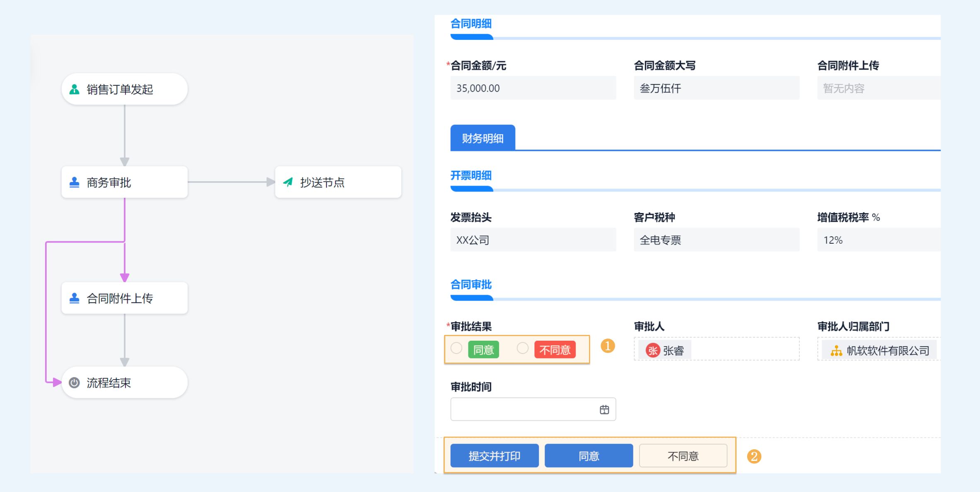Click the 开票明细 section header
980x492 pixels.
click(x=471, y=175)
